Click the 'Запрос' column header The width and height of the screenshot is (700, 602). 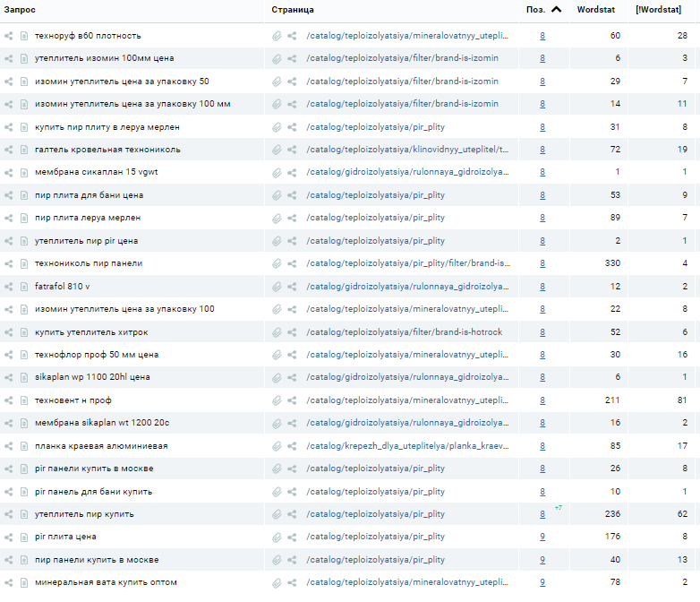pos(20,9)
